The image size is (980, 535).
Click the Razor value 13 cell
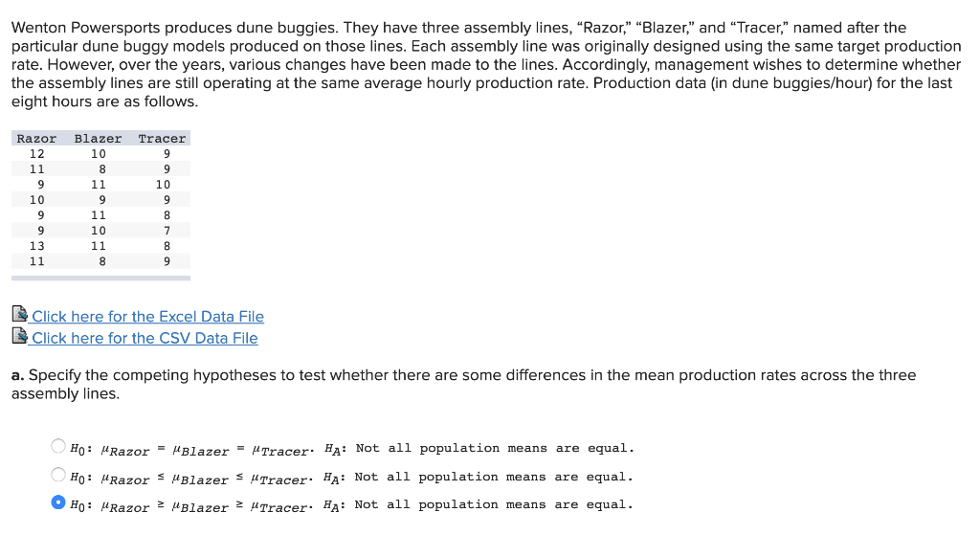[x=37, y=246]
